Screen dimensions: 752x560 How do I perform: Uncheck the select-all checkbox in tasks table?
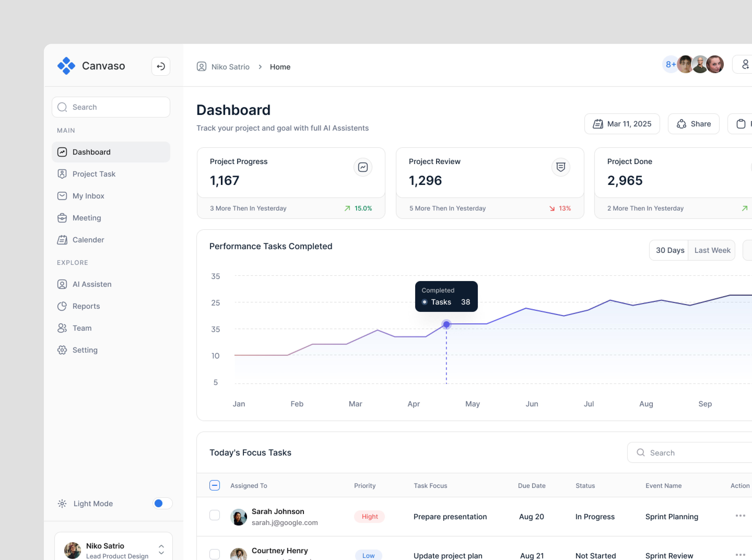[214, 485]
